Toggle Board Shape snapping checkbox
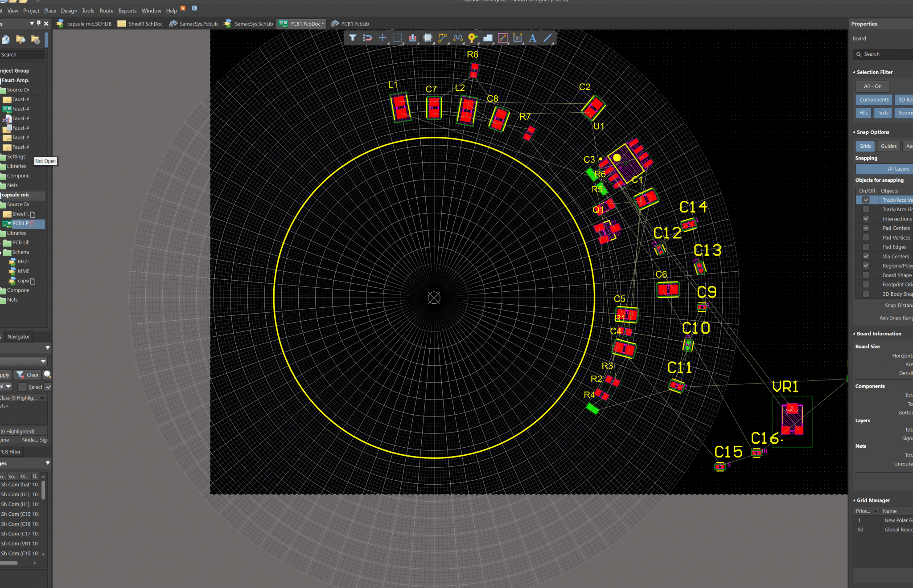The image size is (913, 588). click(x=866, y=275)
